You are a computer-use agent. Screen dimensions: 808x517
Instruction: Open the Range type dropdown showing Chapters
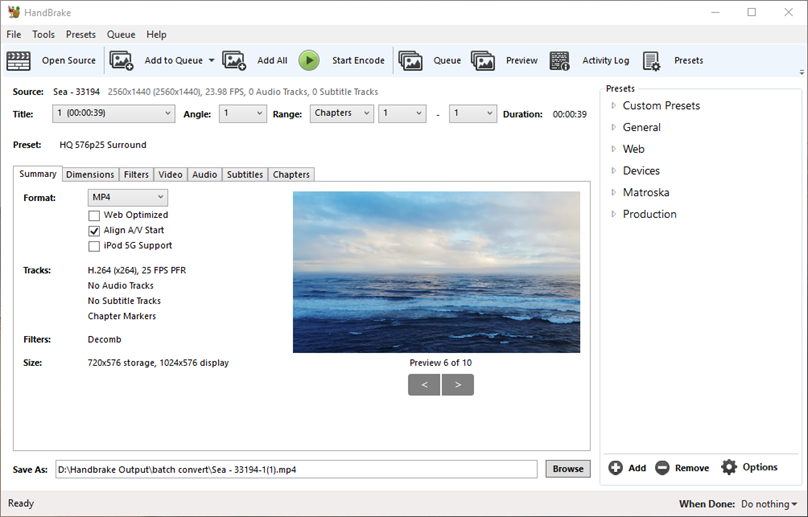coord(341,113)
